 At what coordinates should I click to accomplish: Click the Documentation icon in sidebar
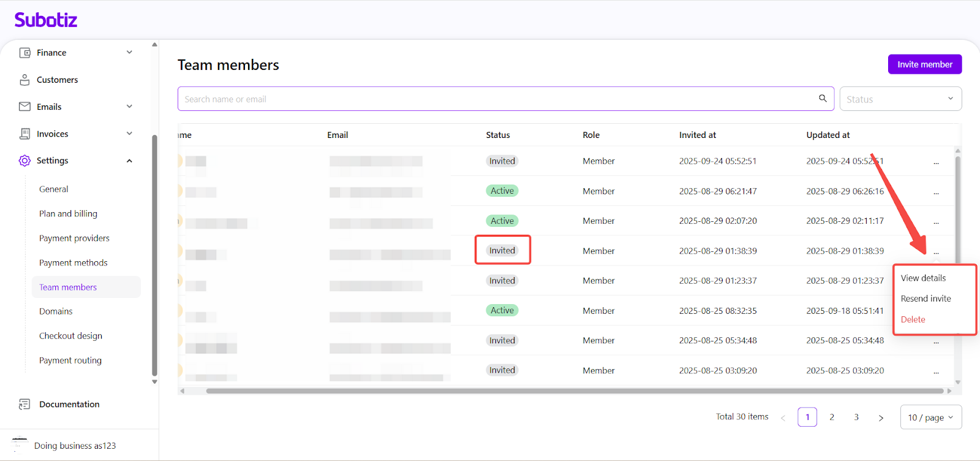tap(24, 404)
